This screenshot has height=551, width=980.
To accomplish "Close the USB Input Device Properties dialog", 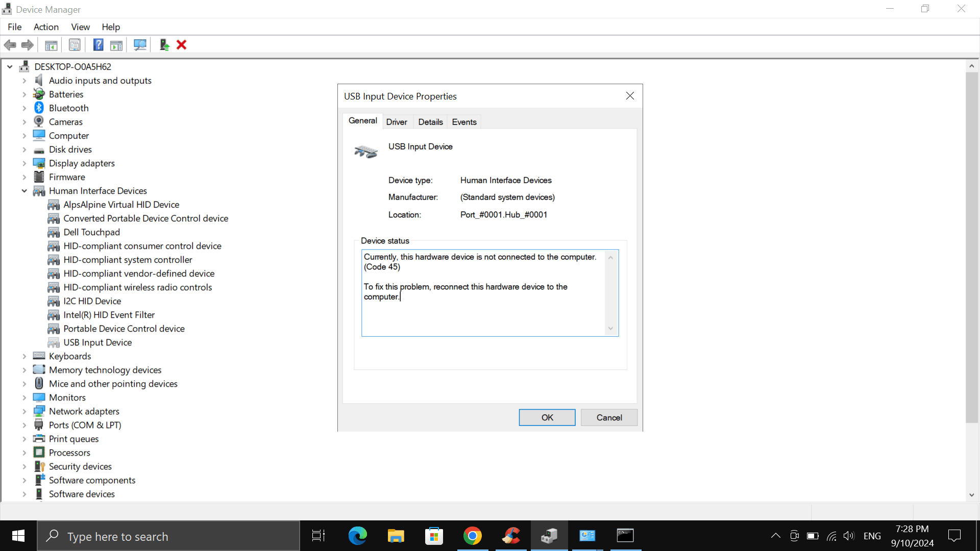I will pyautogui.click(x=630, y=96).
